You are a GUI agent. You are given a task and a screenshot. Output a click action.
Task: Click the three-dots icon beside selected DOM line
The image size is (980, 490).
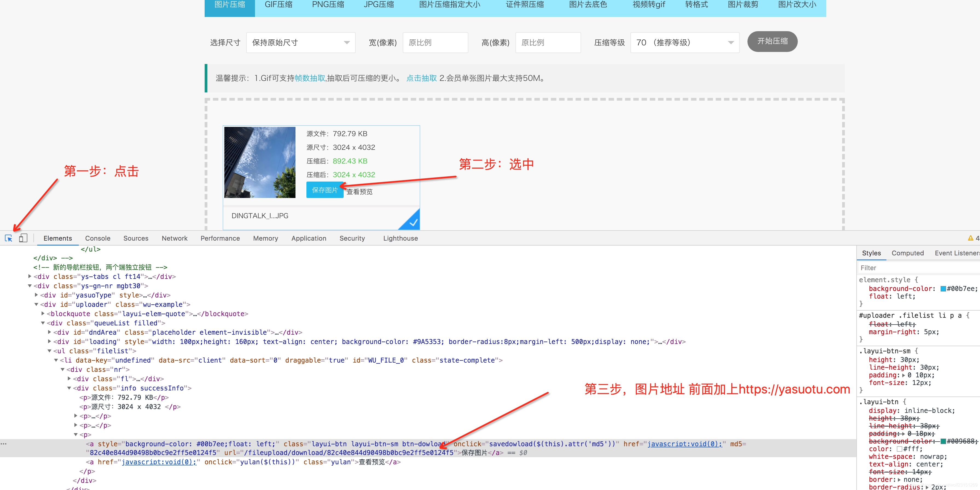[4, 444]
